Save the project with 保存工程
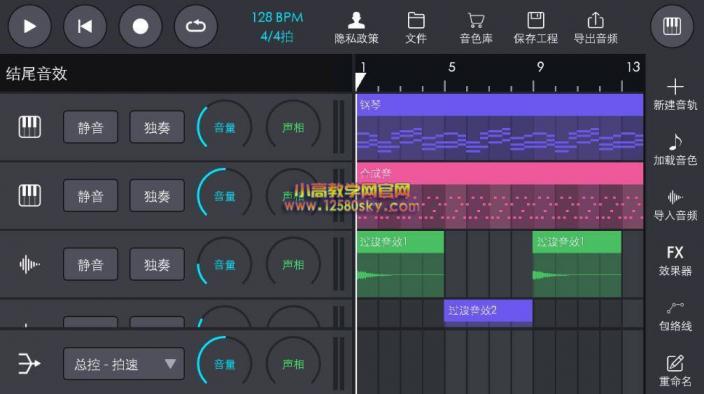 tap(536, 28)
